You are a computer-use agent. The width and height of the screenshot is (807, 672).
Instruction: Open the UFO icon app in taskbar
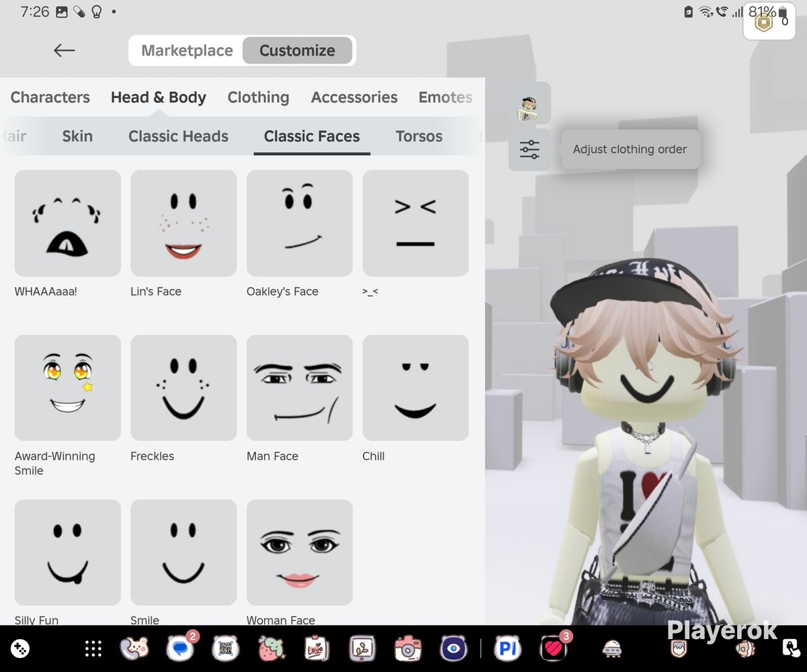coord(611,649)
